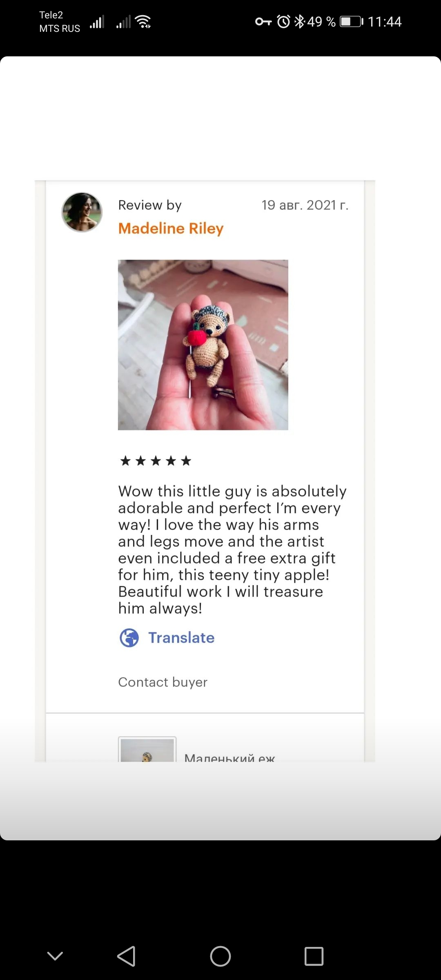The width and height of the screenshot is (441, 980).
Task: Tap the Android back triangle button
Action: click(126, 956)
